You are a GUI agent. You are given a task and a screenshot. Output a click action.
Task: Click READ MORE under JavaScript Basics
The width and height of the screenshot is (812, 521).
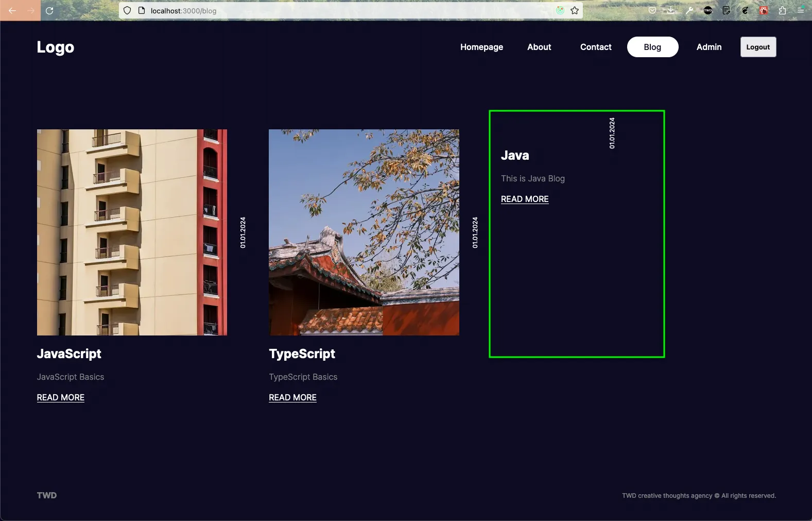coord(61,397)
